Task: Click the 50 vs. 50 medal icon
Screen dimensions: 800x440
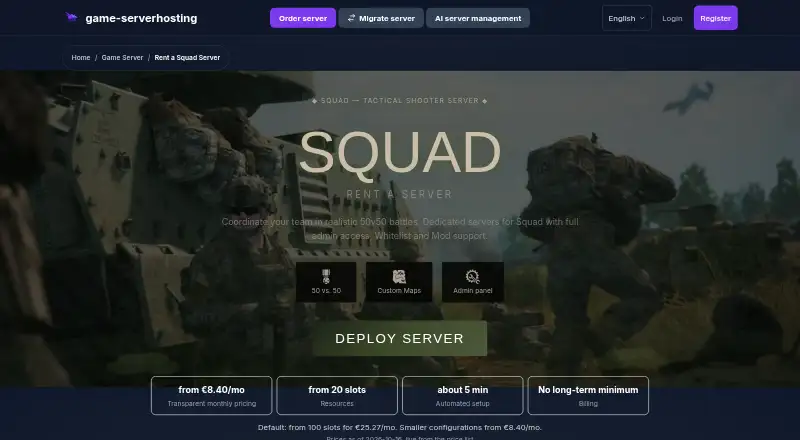Action: (x=326, y=277)
